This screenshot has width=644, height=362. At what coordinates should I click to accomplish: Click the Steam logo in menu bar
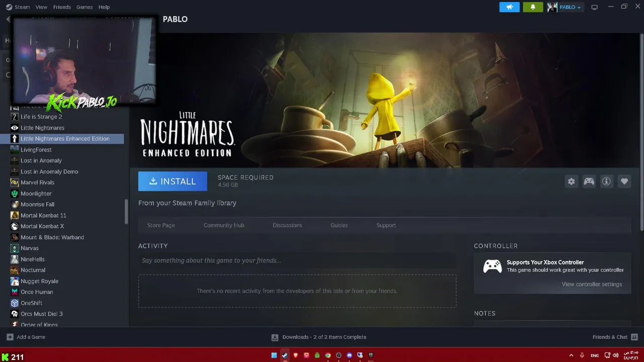pos(9,7)
